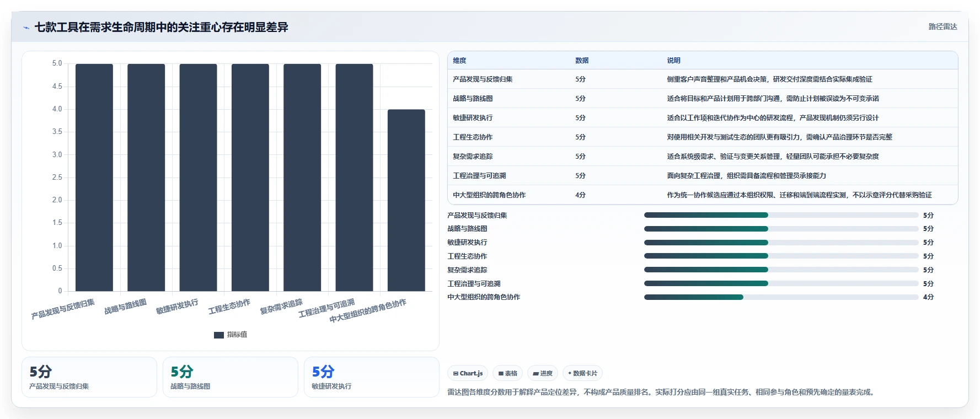Image resolution: width=980 pixels, height=419 pixels.
Task: Toggle the 指标值 legend entry
Action: coord(231,335)
